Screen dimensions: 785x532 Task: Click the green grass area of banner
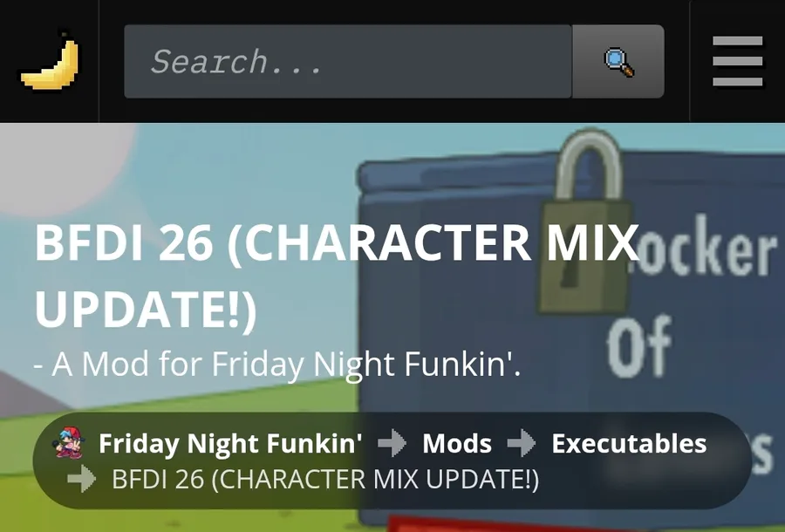coord(175,400)
